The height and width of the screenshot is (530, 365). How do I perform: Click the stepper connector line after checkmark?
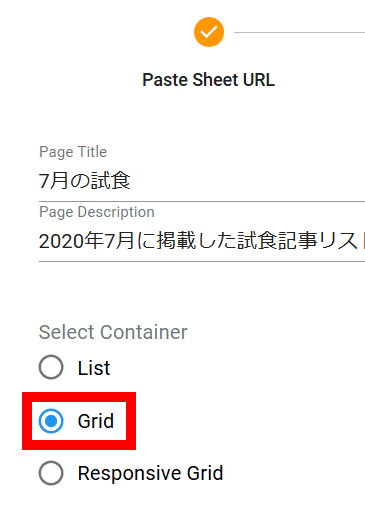299,32
